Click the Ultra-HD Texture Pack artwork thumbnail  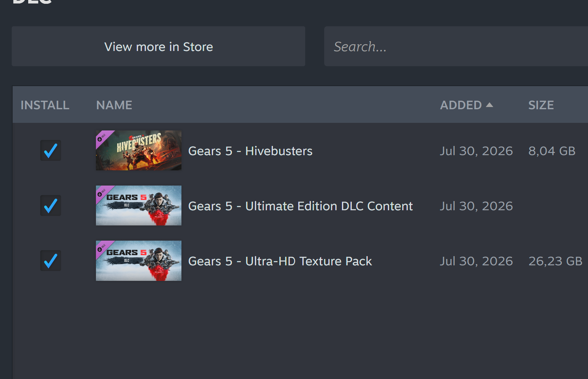[x=139, y=261]
